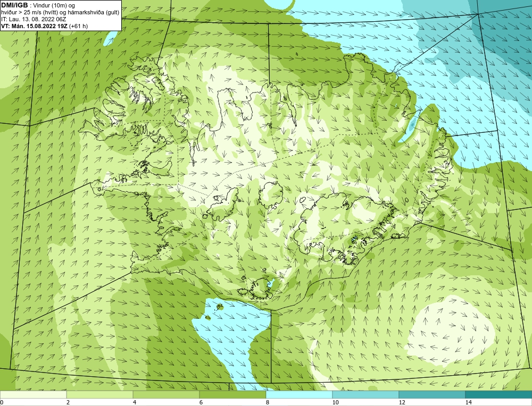This screenshot has height=406, width=532.
Task: Click the legend label "2"
Action: (68, 402)
